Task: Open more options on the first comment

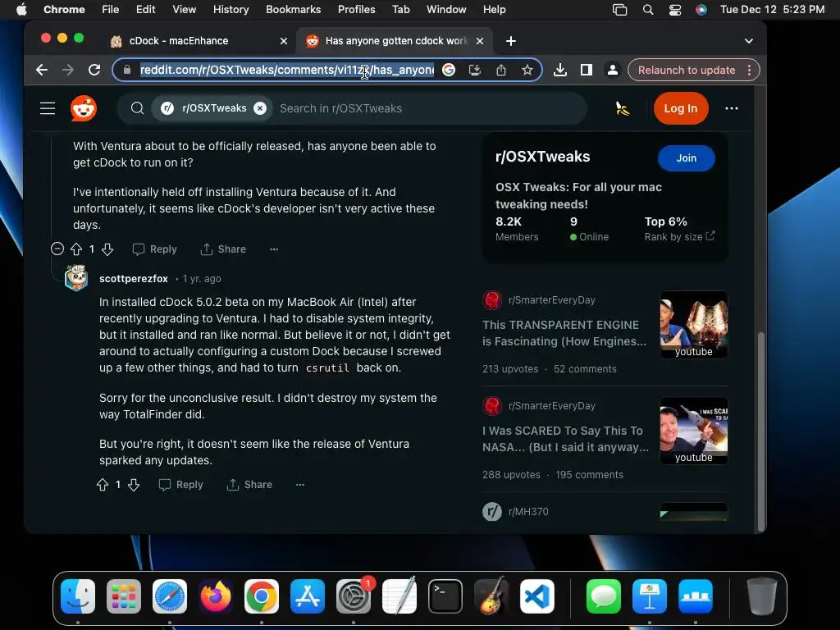Action: point(274,249)
